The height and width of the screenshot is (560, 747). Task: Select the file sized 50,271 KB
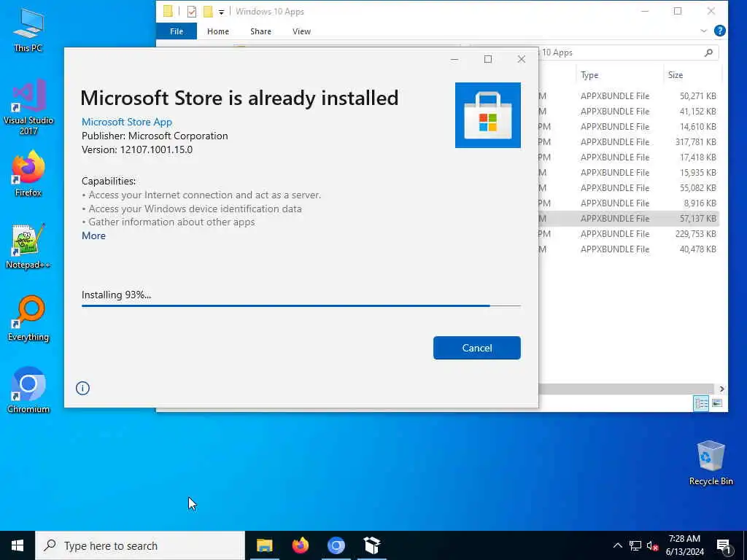click(x=629, y=96)
